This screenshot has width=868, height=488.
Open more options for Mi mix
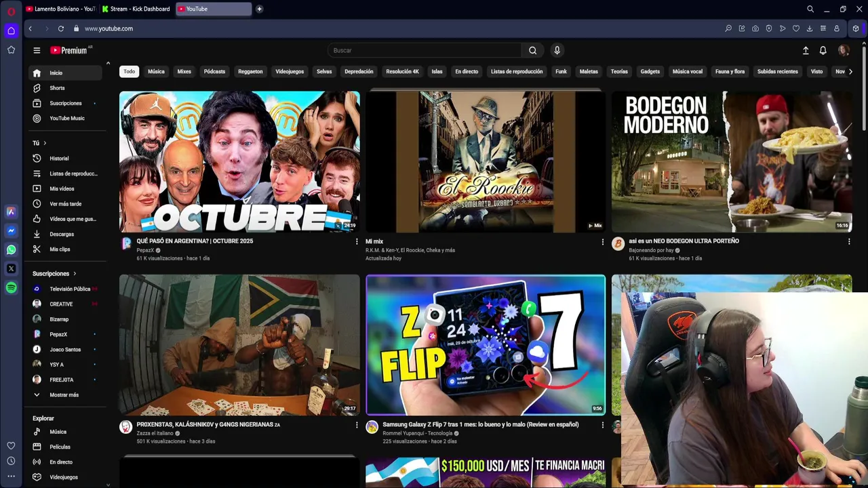pyautogui.click(x=602, y=242)
